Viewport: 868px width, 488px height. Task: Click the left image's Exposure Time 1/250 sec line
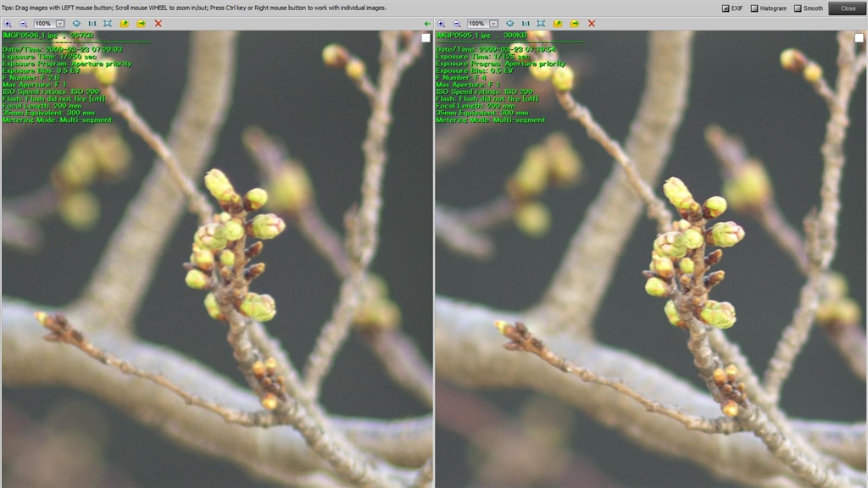(x=49, y=57)
